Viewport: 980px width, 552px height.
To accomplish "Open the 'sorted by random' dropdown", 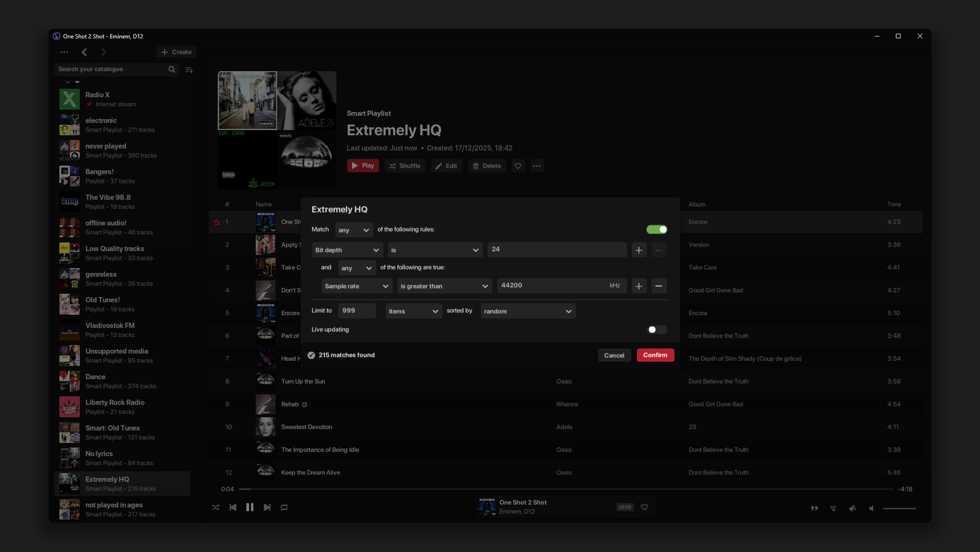I will coord(528,311).
